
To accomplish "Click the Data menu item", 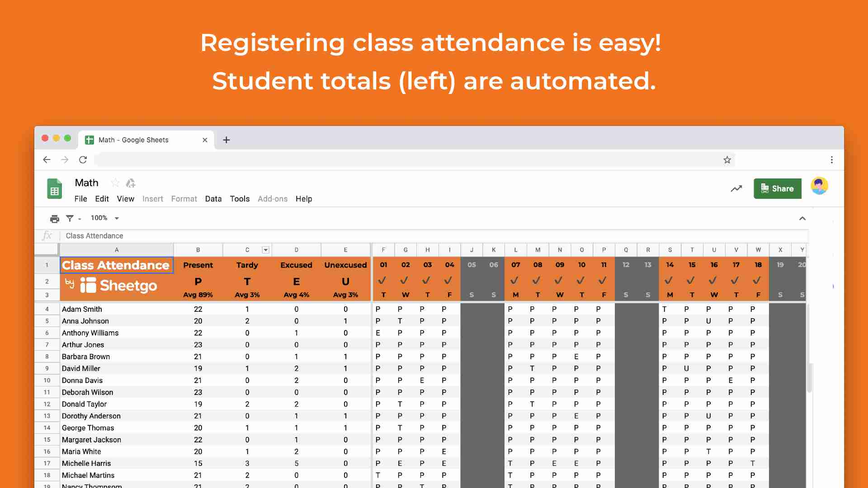I will (x=213, y=198).
